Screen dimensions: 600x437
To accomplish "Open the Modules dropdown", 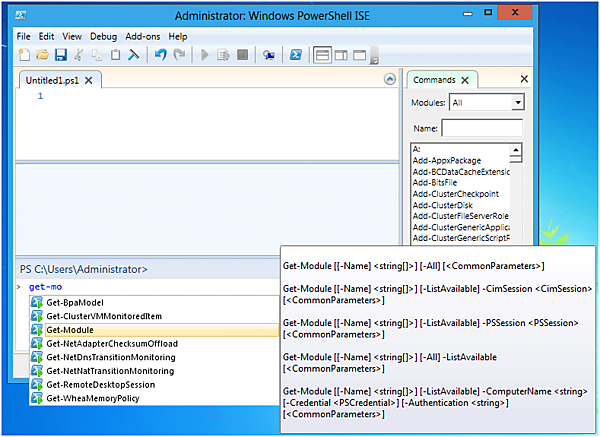I will pyautogui.click(x=517, y=102).
